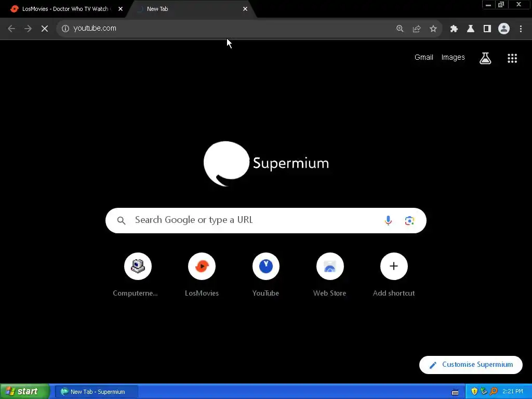Open the labs flask icon on page
The height and width of the screenshot is (399, 532).
[485, 58]
